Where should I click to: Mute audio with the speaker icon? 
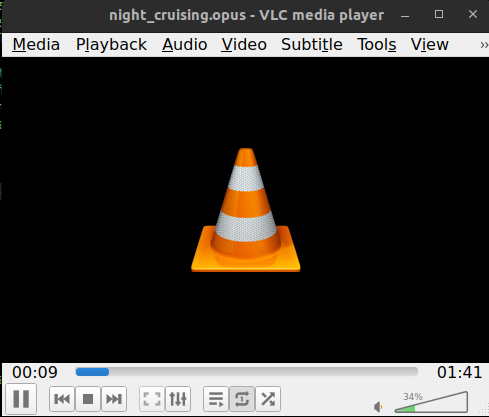coord(378,407)
